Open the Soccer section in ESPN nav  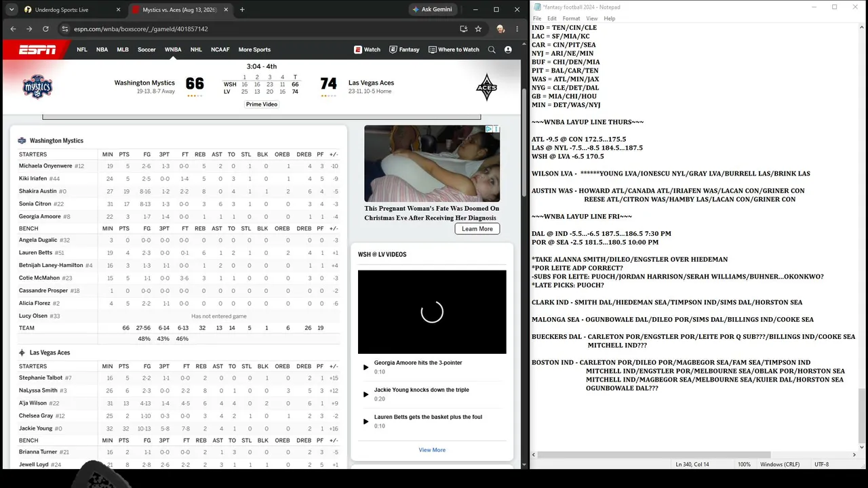tap(146, 49)
